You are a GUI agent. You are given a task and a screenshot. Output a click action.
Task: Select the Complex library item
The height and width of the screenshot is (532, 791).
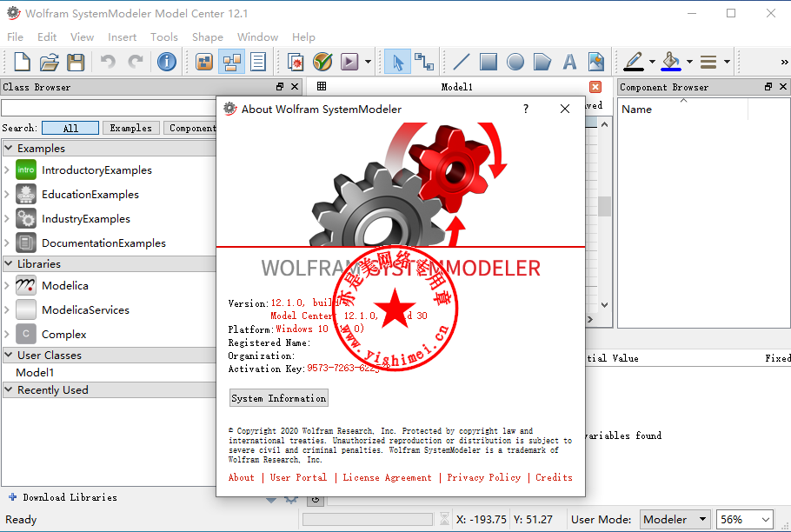(63, 335)
